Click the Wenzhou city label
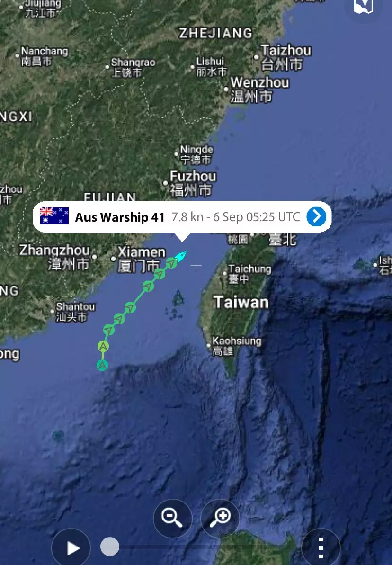392x565 pixels. (260, 82)
